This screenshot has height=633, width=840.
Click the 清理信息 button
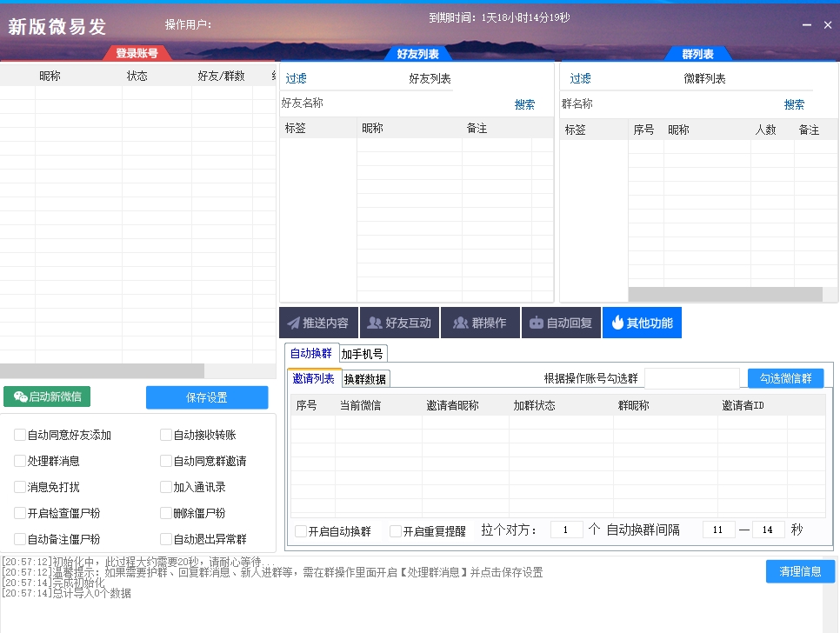(800, 571)
